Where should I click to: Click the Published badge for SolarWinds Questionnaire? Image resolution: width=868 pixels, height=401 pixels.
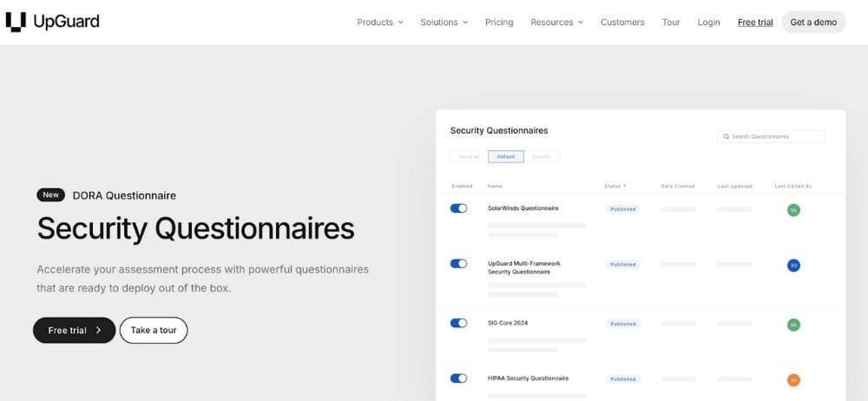click(x=622, y=209)
